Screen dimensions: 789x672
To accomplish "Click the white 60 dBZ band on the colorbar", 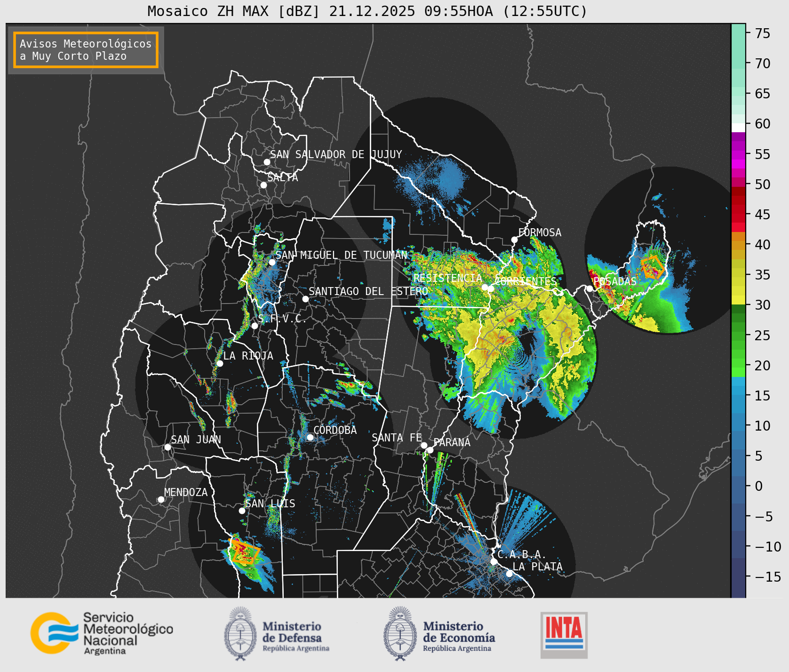I will click(x=738, y=128).
